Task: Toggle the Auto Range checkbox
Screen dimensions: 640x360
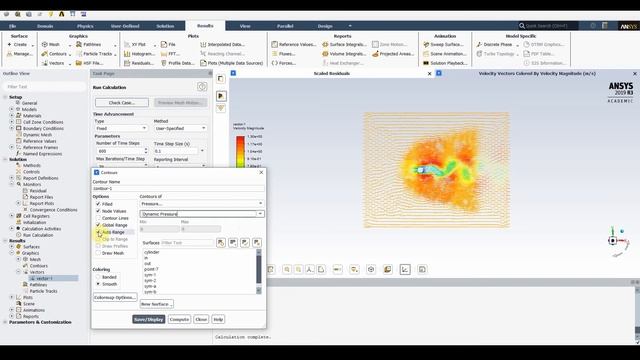Action: pyautogui.click(x=98, y=232)
